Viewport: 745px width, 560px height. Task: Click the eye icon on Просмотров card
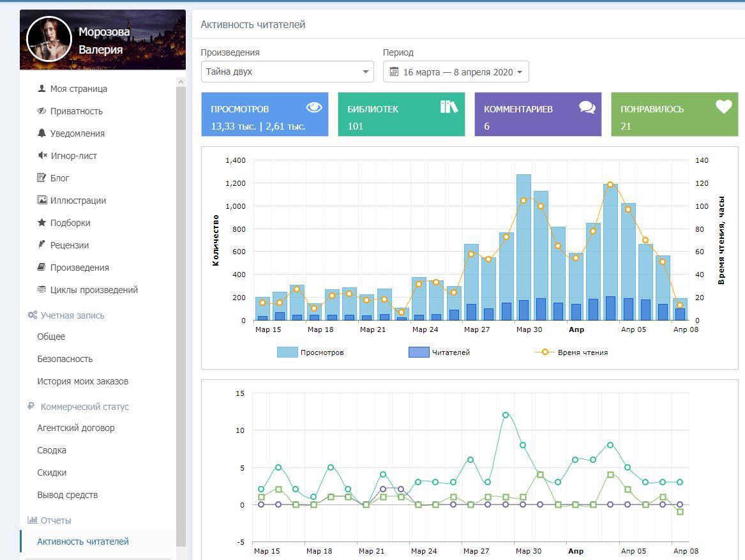(314, 107)
